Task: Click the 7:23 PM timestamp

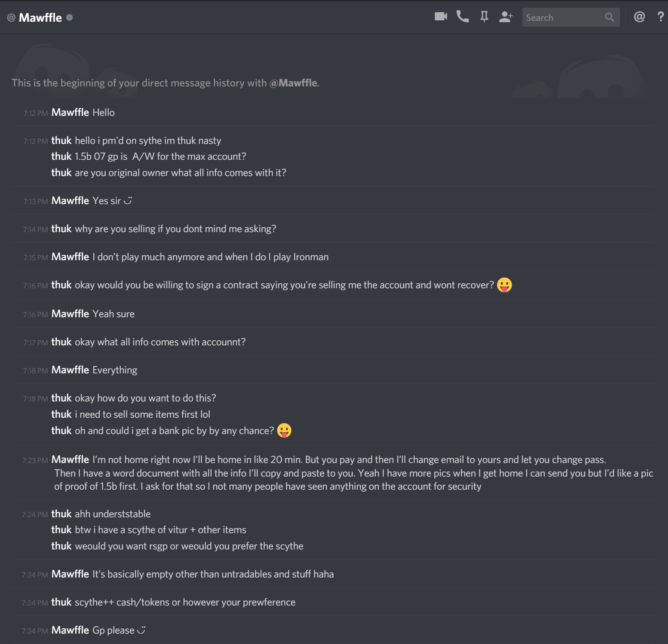Action: (x=35, y=460)
